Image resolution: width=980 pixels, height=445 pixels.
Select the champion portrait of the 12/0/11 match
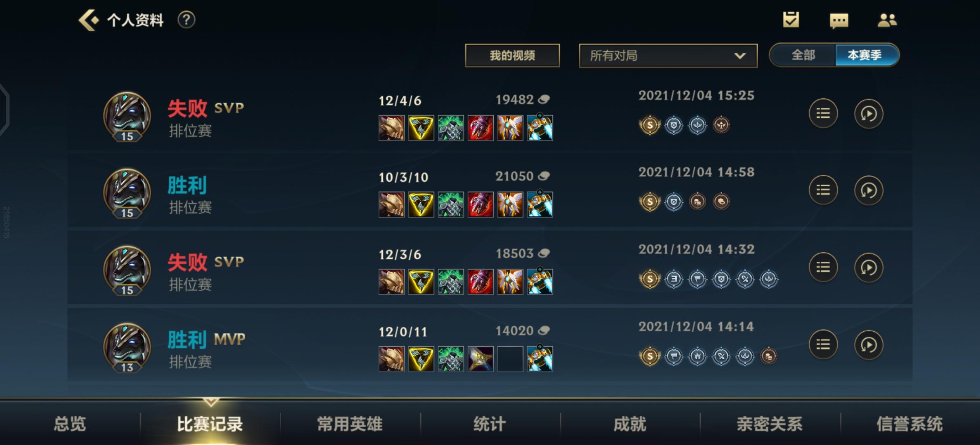[x=127, y=348]
